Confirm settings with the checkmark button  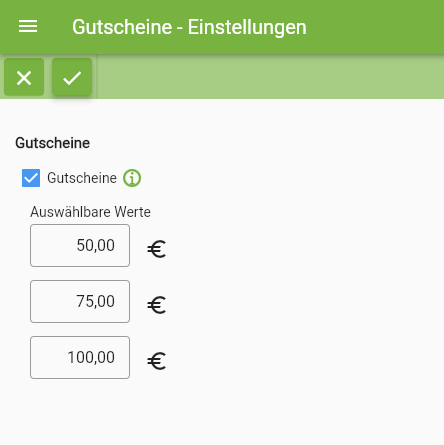(72, 77)
